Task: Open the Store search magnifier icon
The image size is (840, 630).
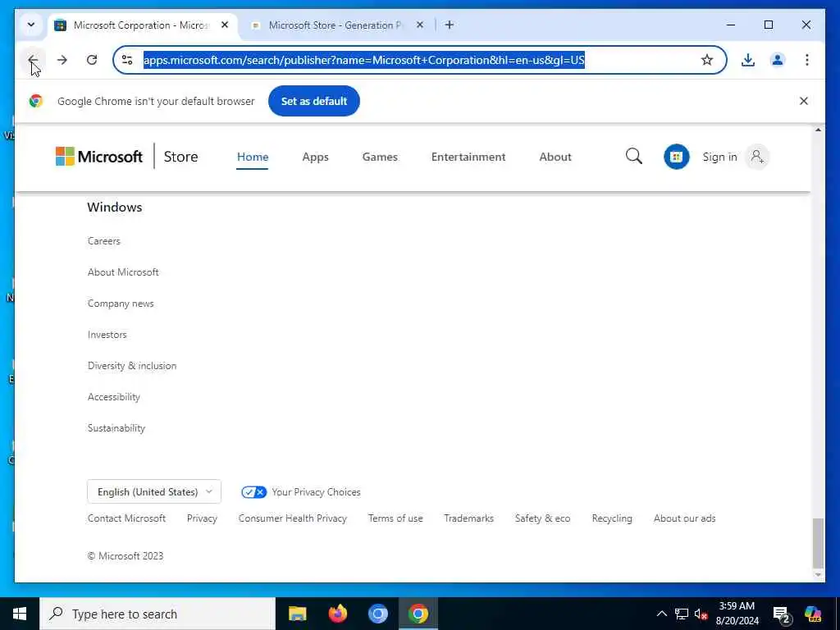Action: (x=634, y=157)
